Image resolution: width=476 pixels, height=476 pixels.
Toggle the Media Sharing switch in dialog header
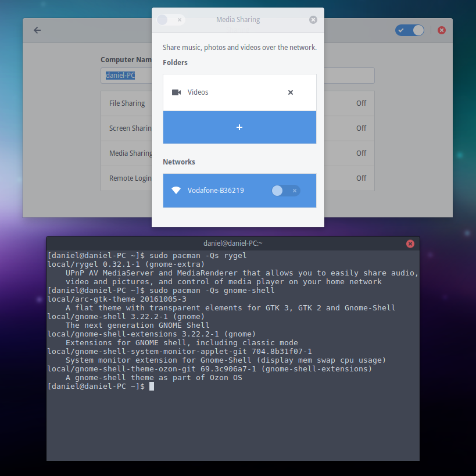(x=171, y=20)
